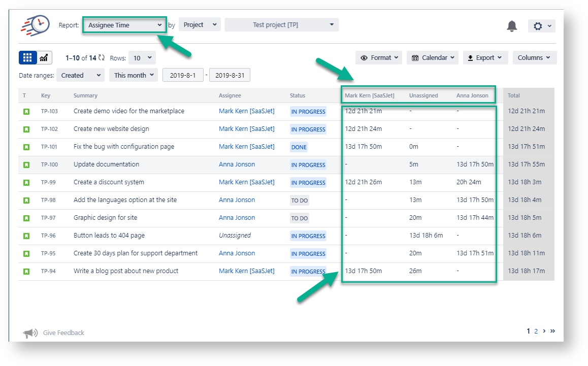The width and height of the screenshot is (588, 366).
Task: Open the Format menu
Action: [379, 58]
